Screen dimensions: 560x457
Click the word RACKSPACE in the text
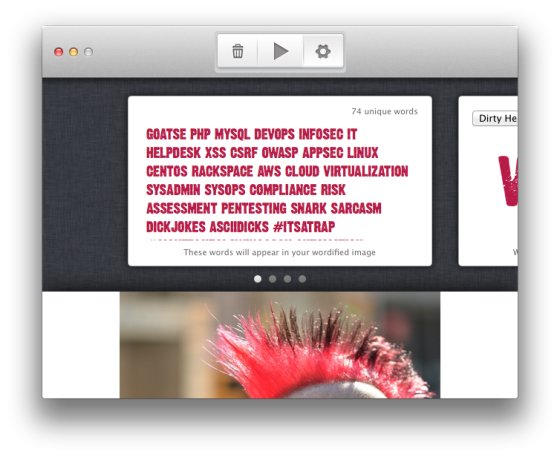(222, 171)
